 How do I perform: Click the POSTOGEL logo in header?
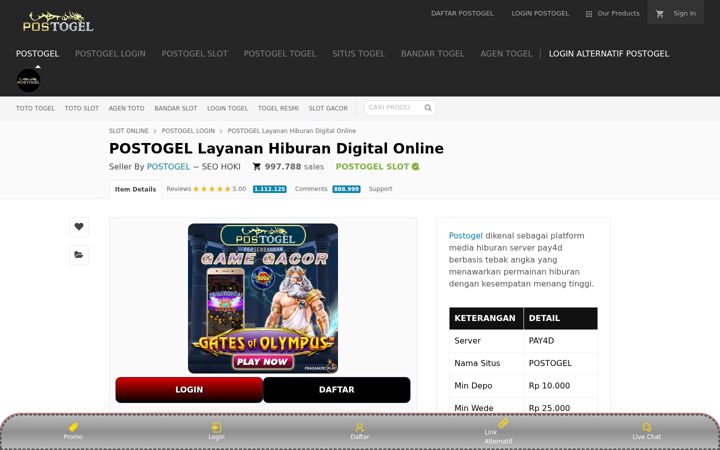click(x=58, y=22)
